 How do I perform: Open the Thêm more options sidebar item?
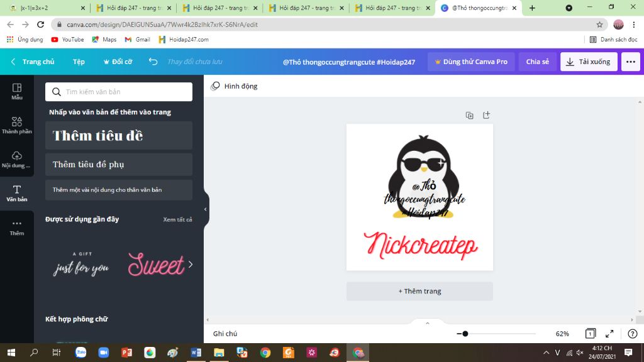(17, 228)
